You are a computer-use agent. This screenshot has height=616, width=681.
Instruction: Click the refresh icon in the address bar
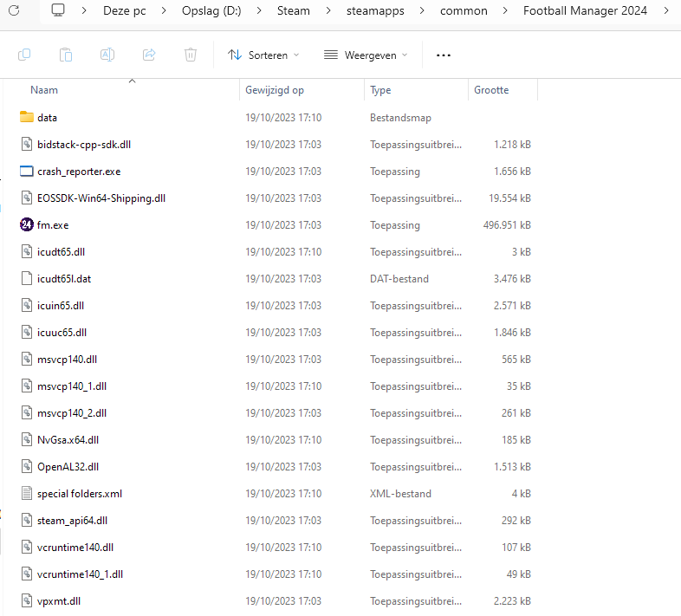pos(14,10)
